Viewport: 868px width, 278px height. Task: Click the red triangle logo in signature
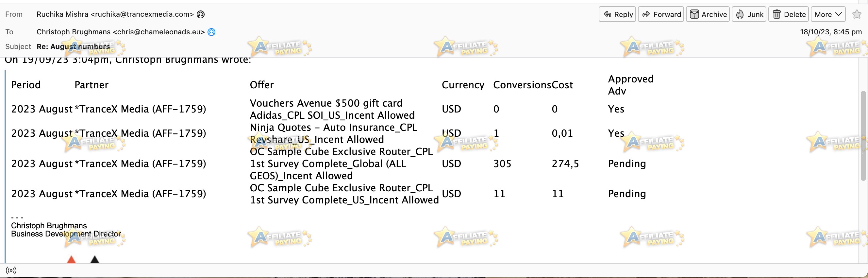pyautogui.click(x=71, y=259)
